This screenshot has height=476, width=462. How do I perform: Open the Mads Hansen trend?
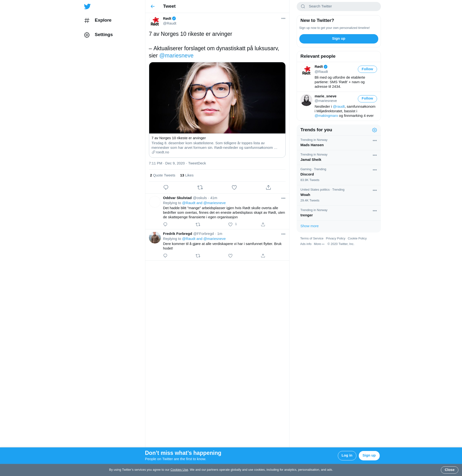click(339, 143)
